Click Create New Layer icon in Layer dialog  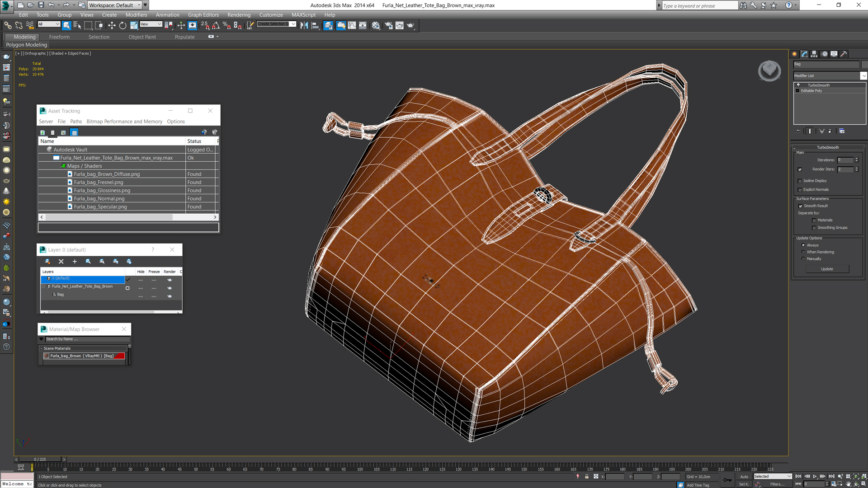tap(47, 261)
